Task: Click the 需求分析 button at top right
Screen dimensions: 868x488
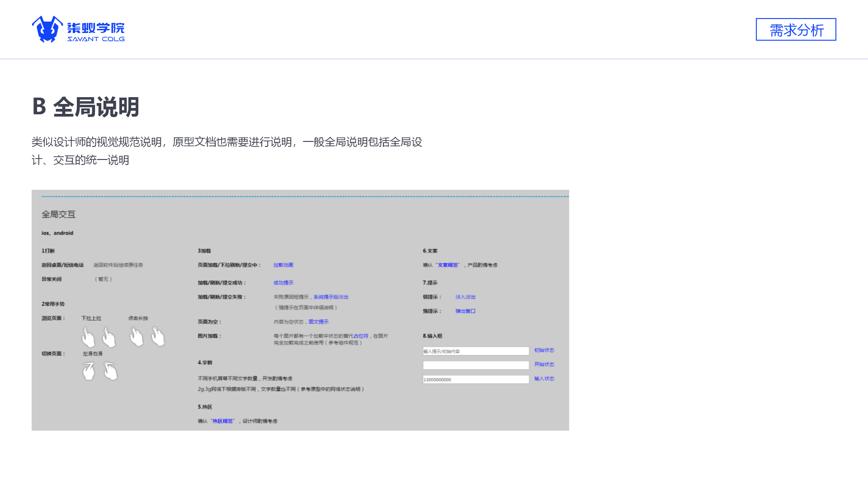Action: pos(796,30)
